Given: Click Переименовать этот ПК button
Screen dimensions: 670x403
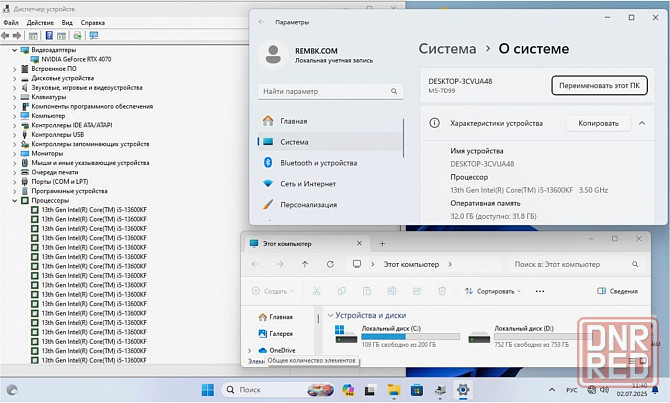Looking at the screenshot, I should [x=599, y=85].
